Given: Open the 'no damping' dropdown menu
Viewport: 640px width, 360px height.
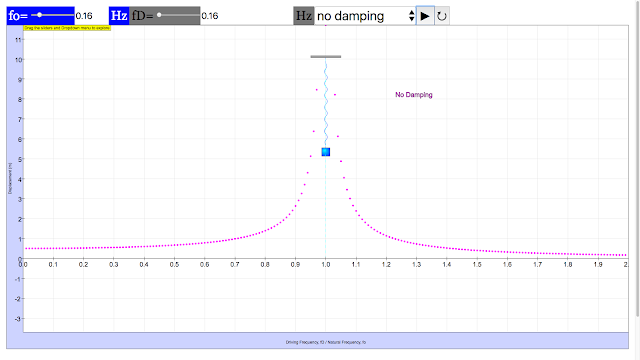Looking at the screenshot, I should point(365,16).
